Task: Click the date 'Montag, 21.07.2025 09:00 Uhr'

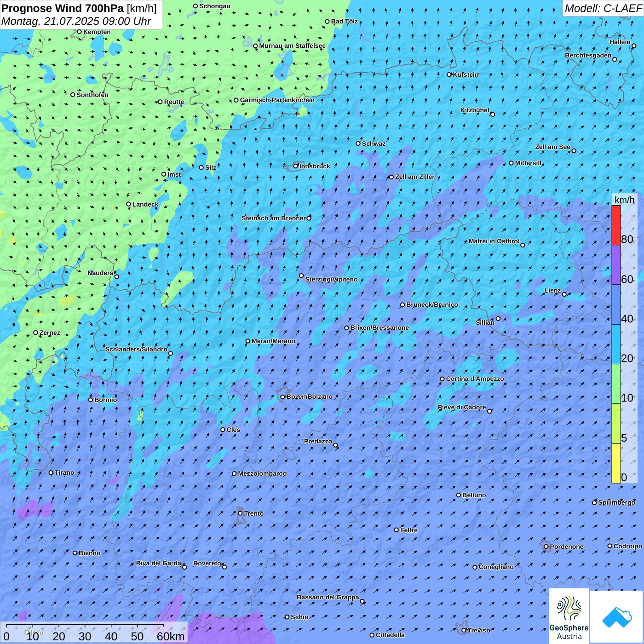Action: tap(76, 21)
